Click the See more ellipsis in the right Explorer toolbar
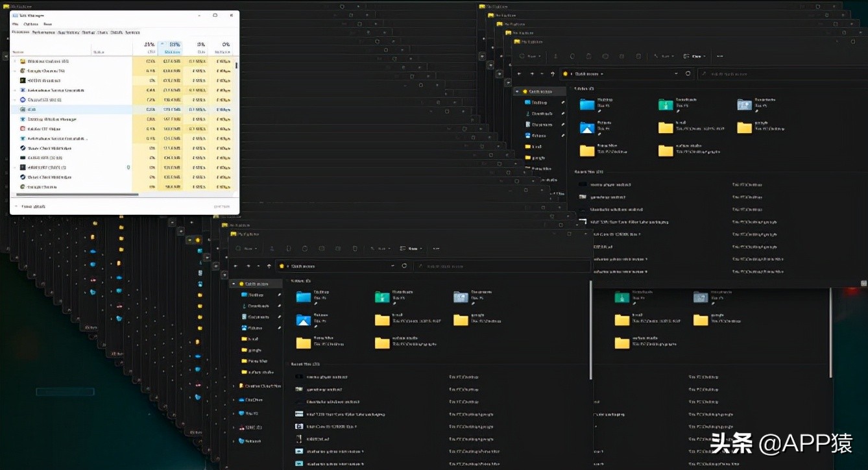The image size is (868, 470). pyautogui.click(x=719, y=56)
